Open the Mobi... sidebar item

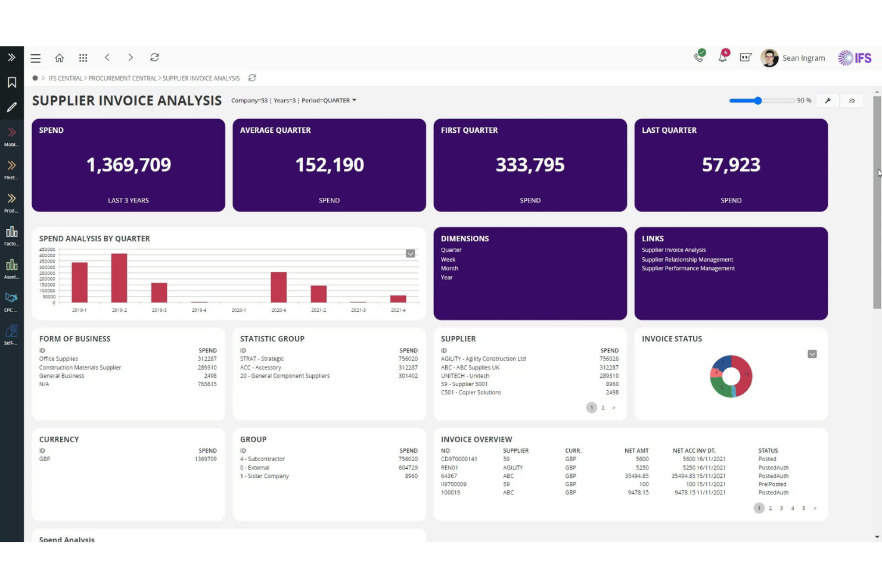pyautogui.click(x=11, y=136)
